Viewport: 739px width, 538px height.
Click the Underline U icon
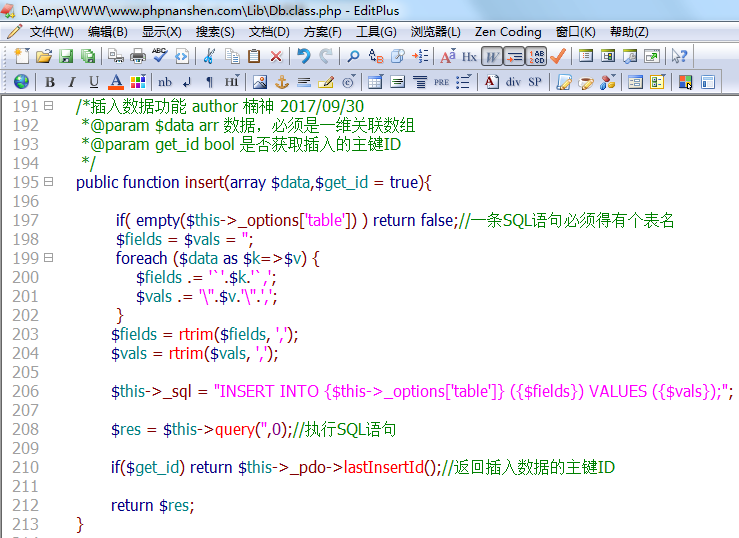tap(94, 82)
